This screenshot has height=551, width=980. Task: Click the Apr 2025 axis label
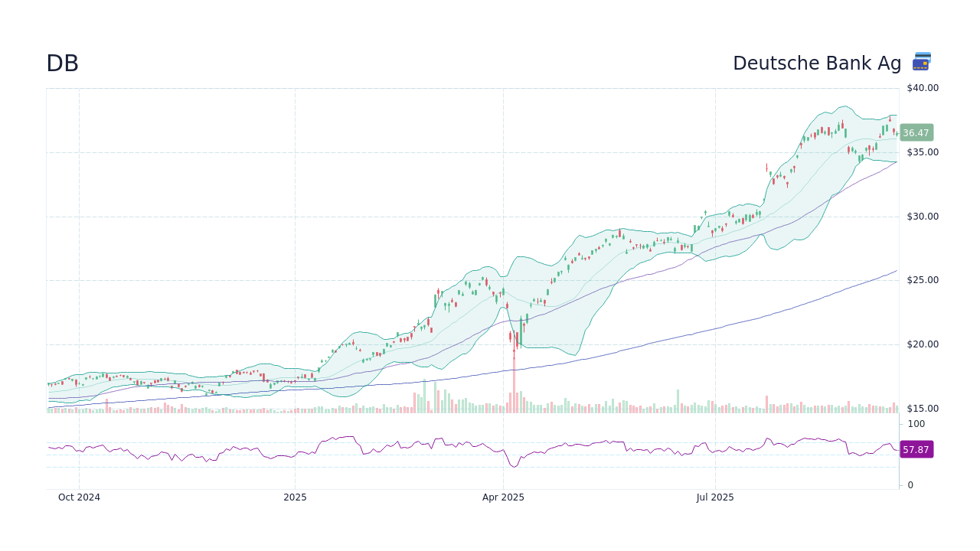pos(503,497)
